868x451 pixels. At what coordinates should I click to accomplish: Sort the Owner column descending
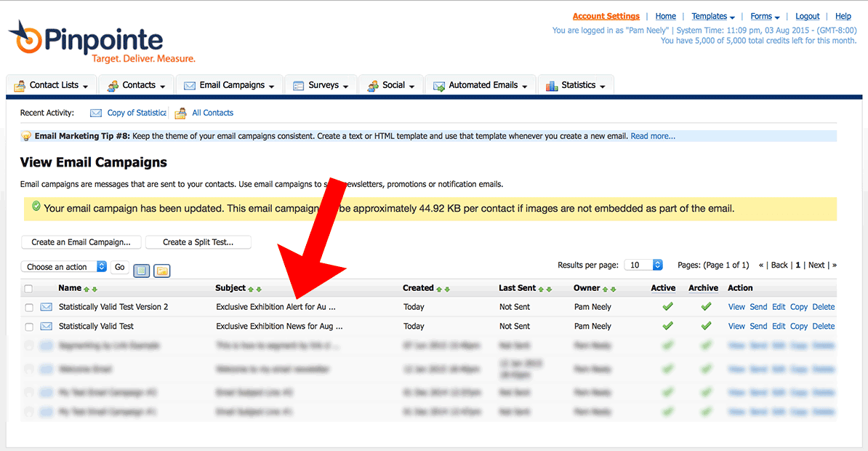click(614, 290)
